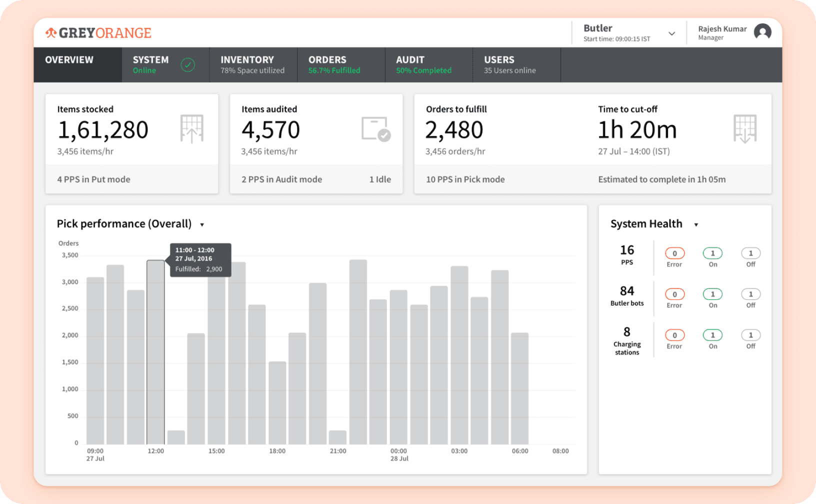Open Rajesh Kumar's profile avatar
This screenshot has height=504, width=816.
(x=762, y=32)
